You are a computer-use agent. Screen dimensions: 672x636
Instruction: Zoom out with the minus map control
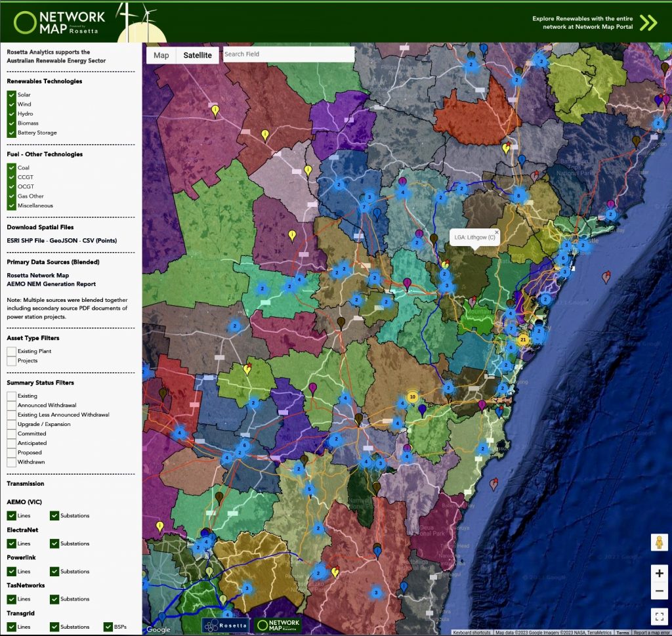tap(660, 591)
